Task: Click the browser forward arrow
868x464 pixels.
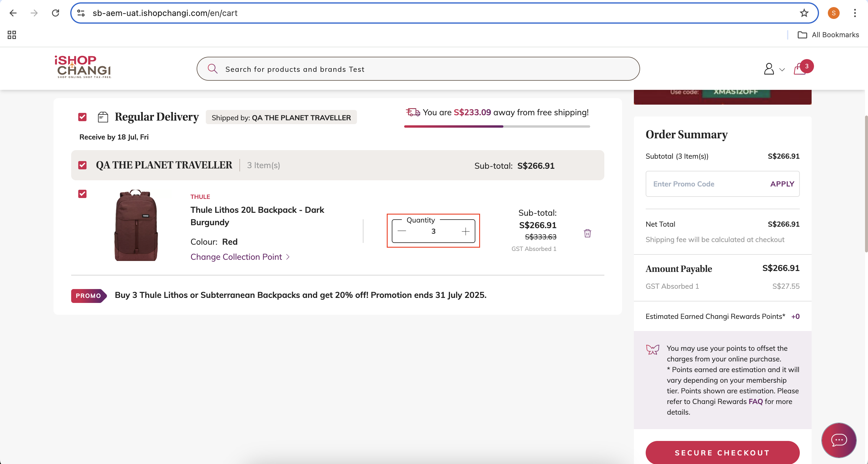Action: pos(34,13)
